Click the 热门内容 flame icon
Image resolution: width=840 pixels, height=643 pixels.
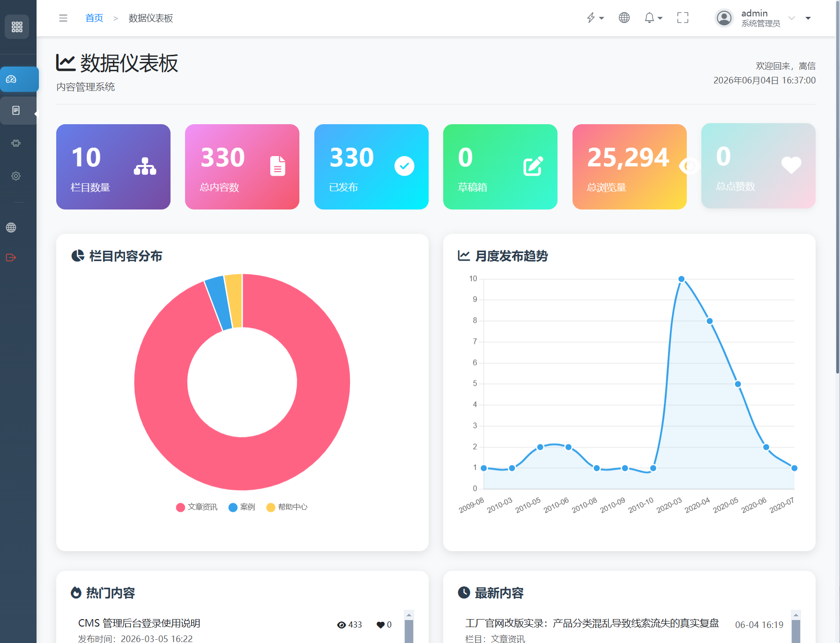(x=76, y=592)
